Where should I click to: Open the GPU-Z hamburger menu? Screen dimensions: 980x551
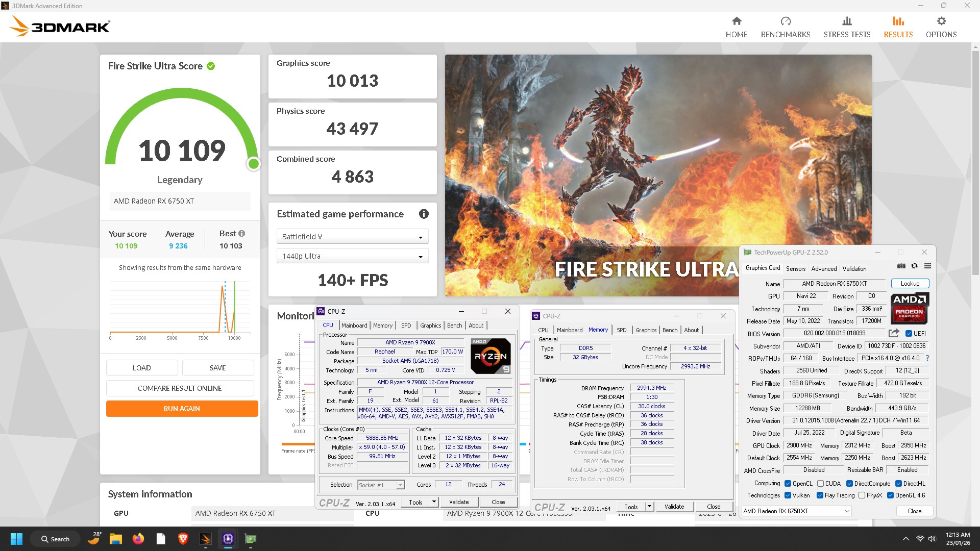click(927, 266)
